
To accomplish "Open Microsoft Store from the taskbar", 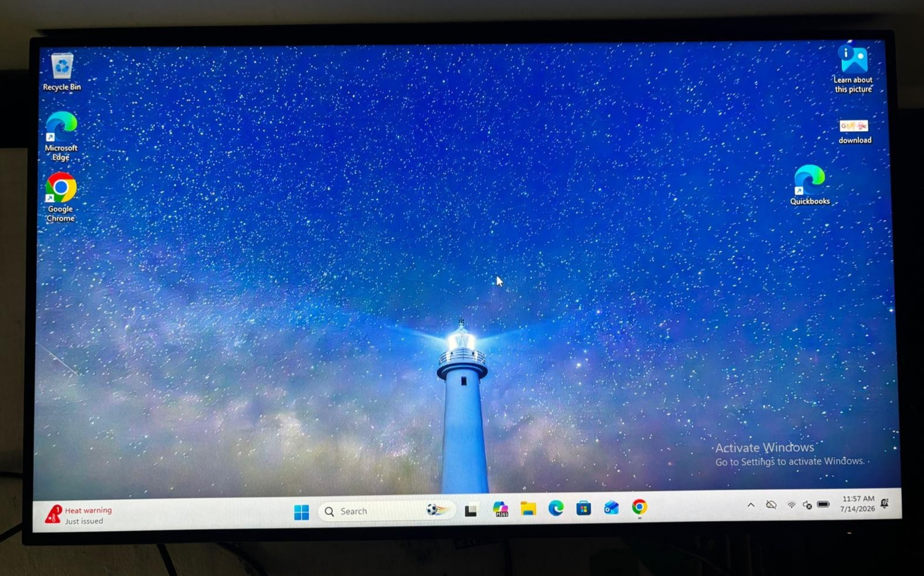I will [583, 508].
